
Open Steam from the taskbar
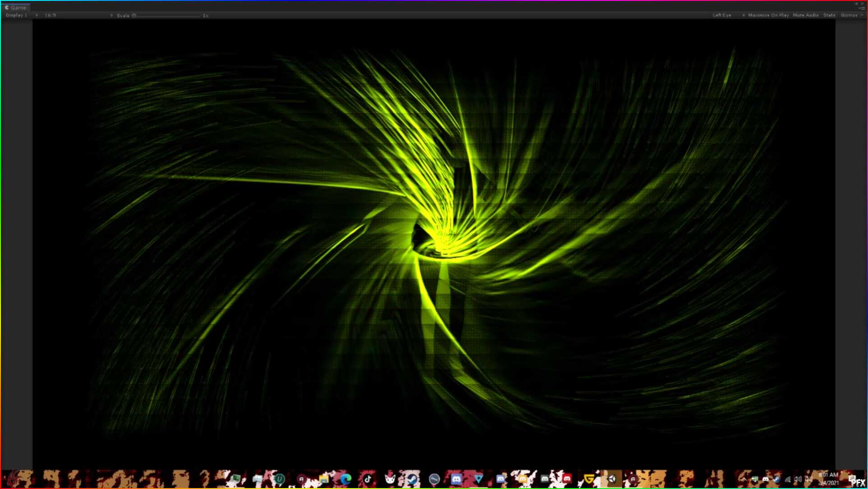pyautogui.click(x=412, y=479)
